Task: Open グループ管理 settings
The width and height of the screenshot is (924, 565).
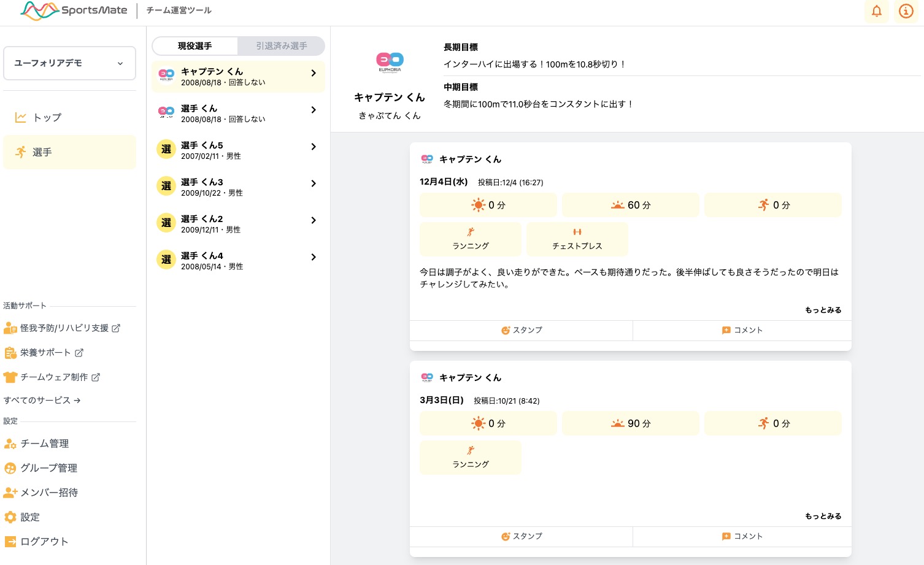Action: pos(41,468)
